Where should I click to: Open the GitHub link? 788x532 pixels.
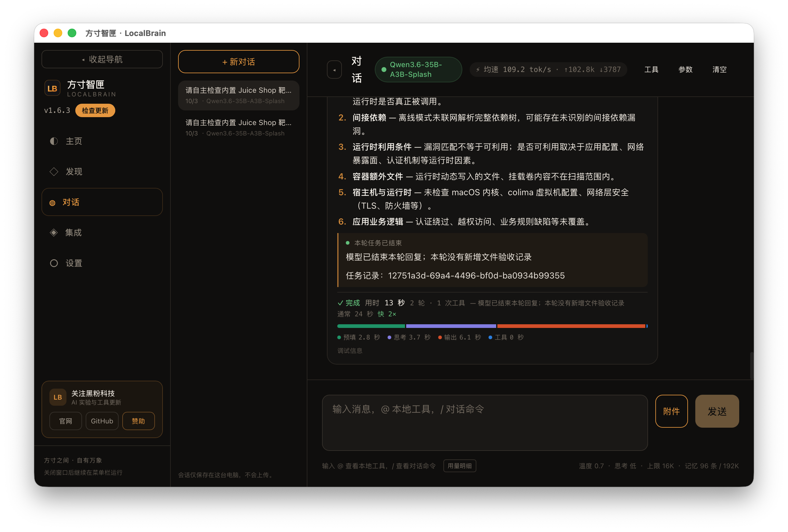[102, 421]
